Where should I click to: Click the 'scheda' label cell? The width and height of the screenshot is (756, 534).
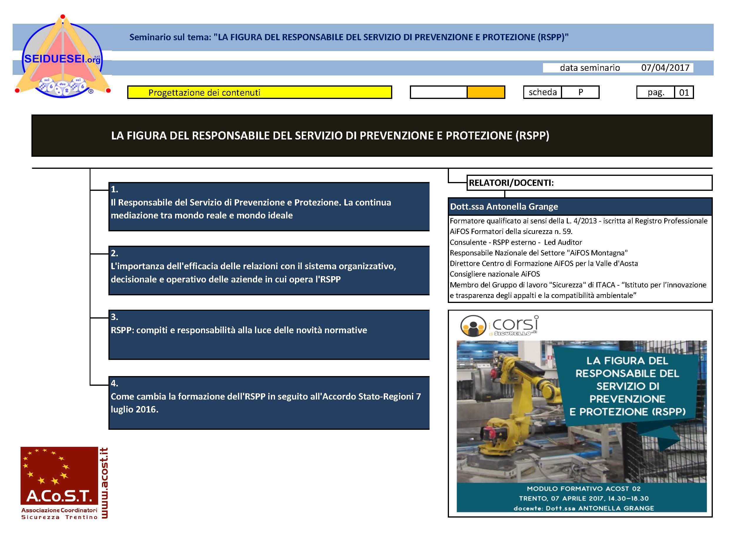coord(543,92)
